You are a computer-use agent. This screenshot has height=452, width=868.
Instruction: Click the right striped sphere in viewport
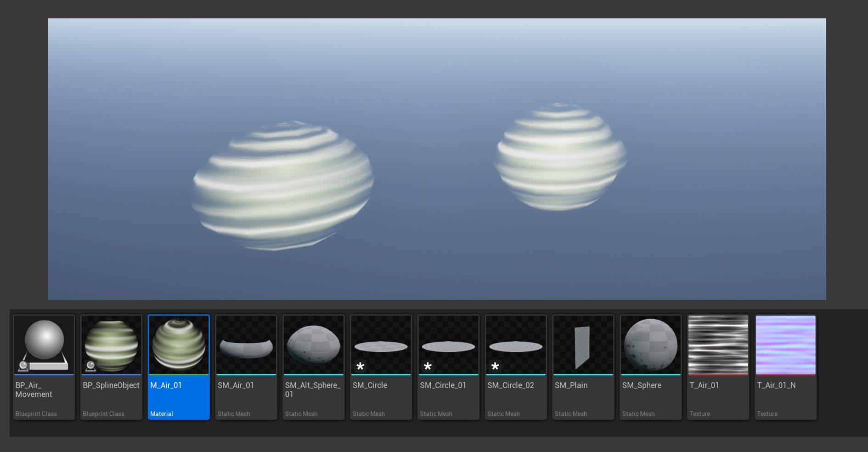click(560, 157)
